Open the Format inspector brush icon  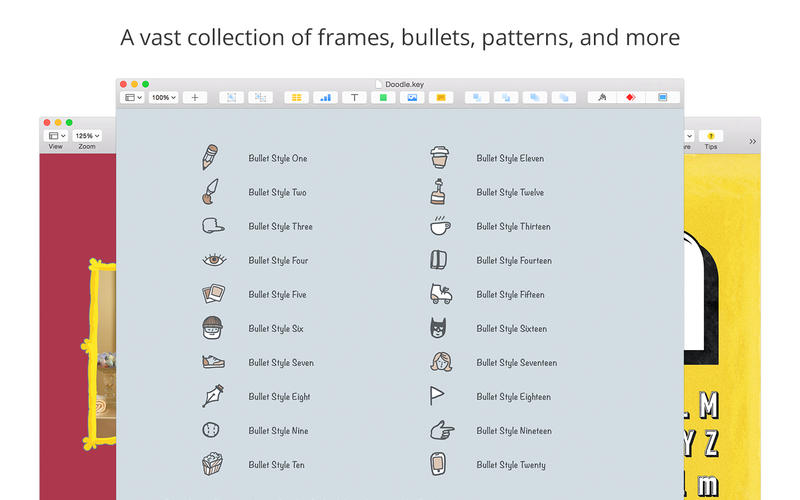tap(602, 97)
